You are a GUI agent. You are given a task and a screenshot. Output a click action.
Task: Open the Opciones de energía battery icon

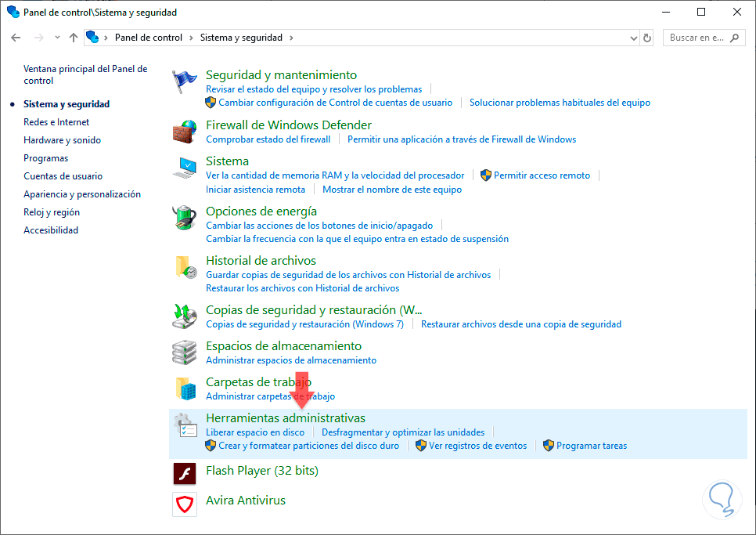185,218
